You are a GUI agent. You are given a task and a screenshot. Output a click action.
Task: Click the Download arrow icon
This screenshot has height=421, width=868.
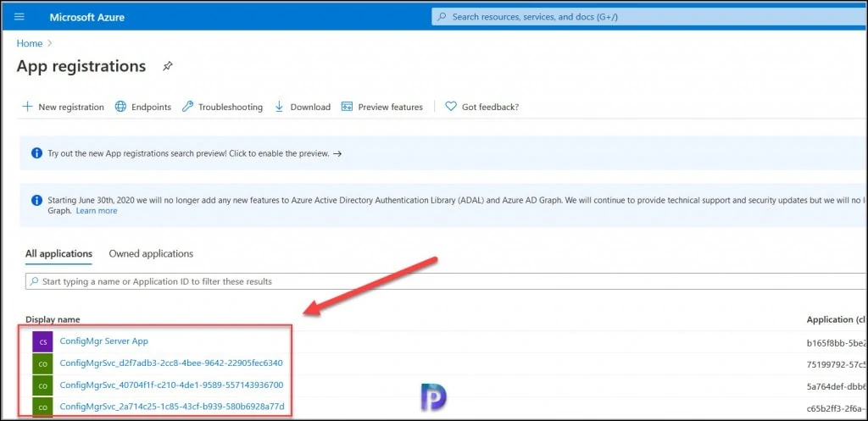pos(280,106)
